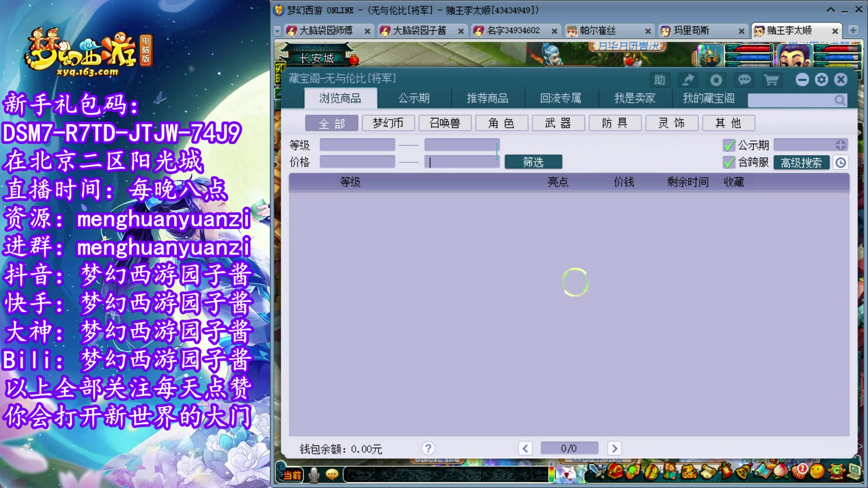868x488 pixels.
Task: Select the 其他 category filter
Action: point(728,123)
